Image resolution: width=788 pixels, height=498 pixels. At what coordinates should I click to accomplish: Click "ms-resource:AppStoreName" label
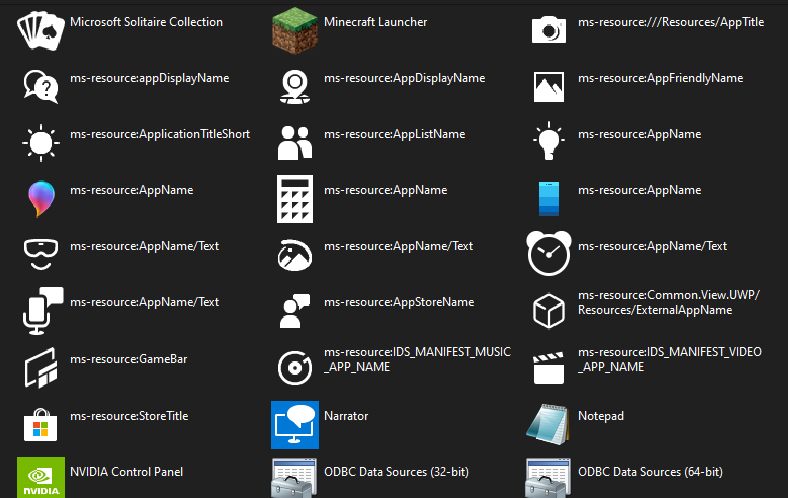(x=399, y=302)
